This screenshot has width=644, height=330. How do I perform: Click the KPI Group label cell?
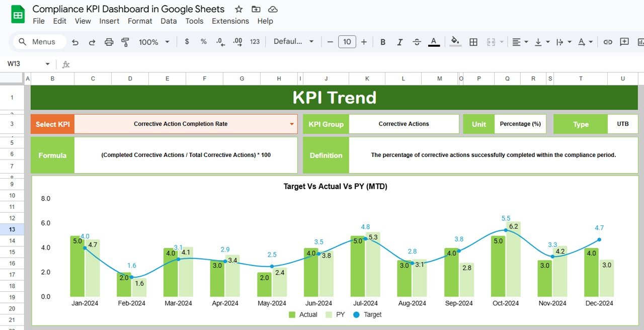click(326, 124)
